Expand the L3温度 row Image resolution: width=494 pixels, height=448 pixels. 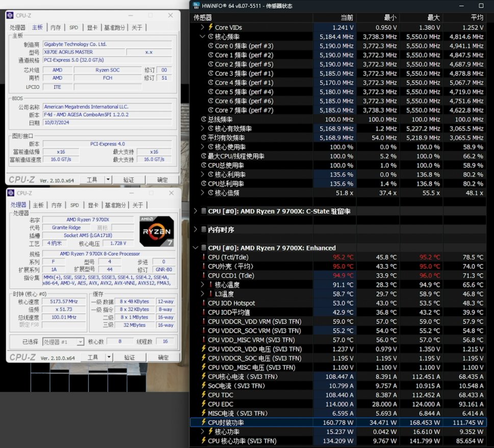tap(202, 294)
